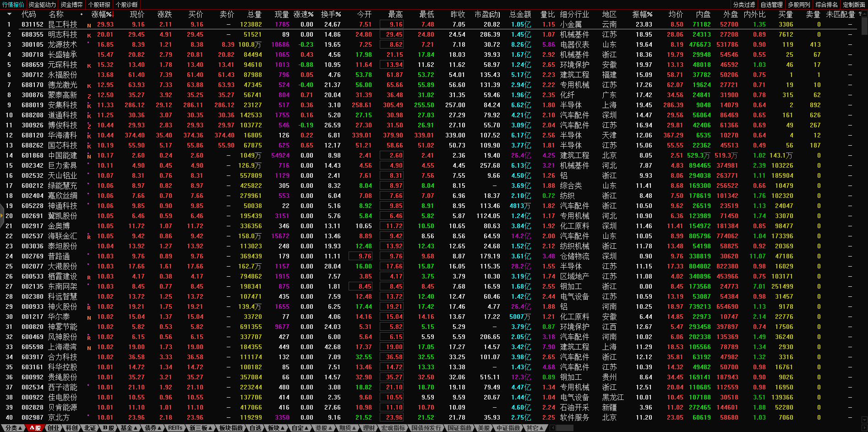The image size is (868, 432).
Task: Click the N marker beside 昆工科技
Action: click(89, 25)
